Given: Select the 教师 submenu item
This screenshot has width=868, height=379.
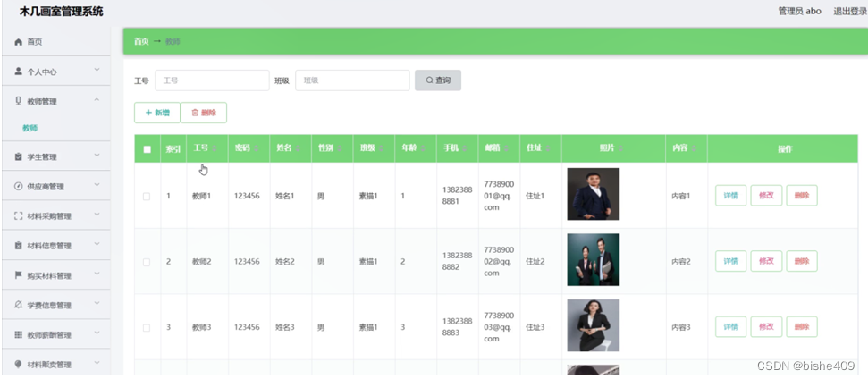Looking at the screenshot, I should [x=29, y=128].
